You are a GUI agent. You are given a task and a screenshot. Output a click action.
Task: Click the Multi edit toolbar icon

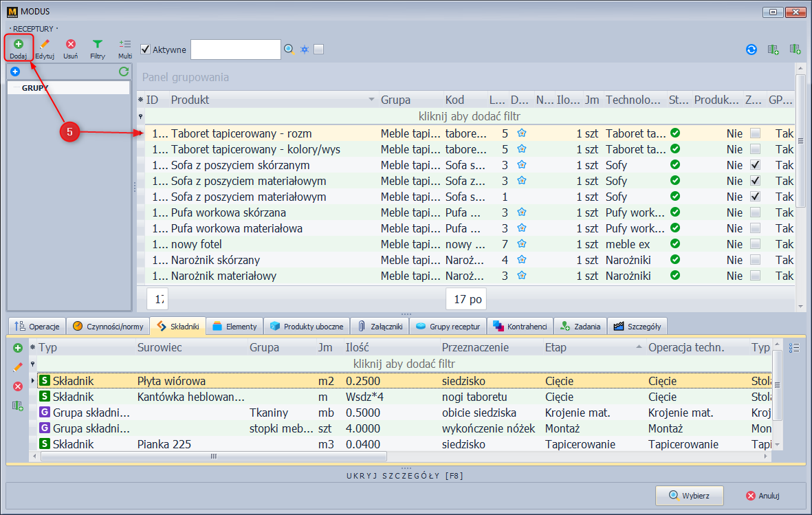[x=124, y=45]
